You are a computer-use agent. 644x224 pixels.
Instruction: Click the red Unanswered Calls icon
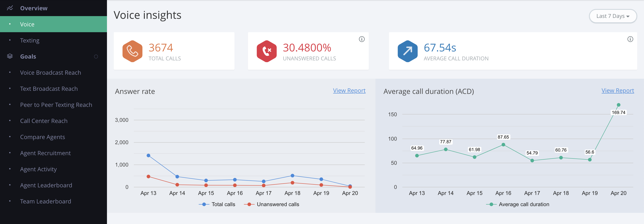pyautogui.click(x=267, y=51)
